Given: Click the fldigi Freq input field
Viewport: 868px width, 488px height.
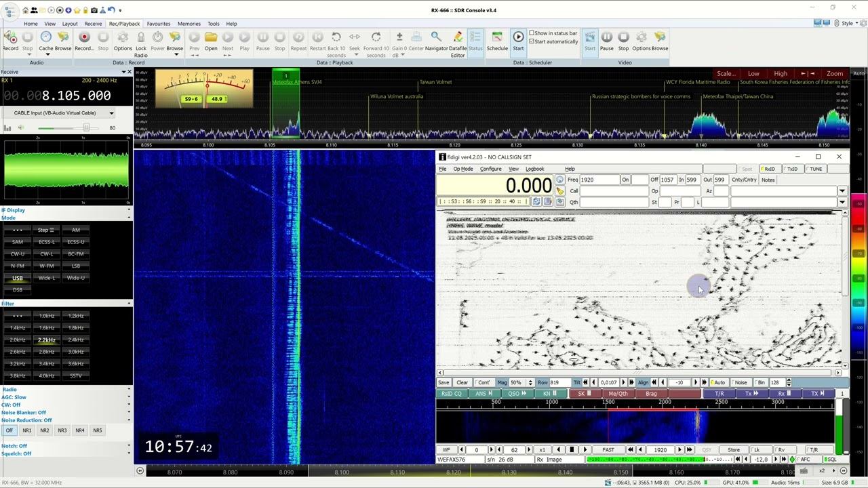Looking at the screenshot, I should [599, 180].
